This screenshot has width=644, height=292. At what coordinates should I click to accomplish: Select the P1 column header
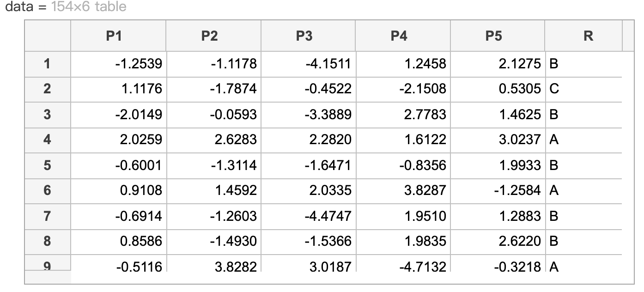click(118, 36)
